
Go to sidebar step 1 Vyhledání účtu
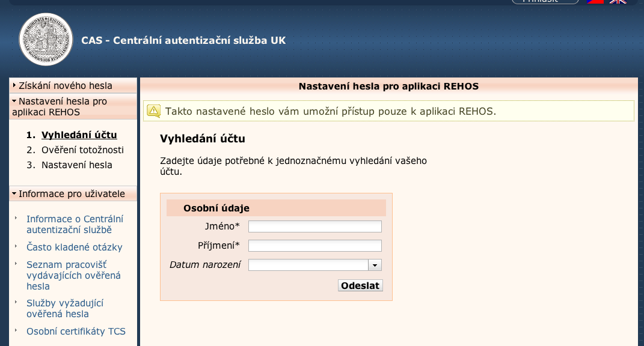(79, 135)
